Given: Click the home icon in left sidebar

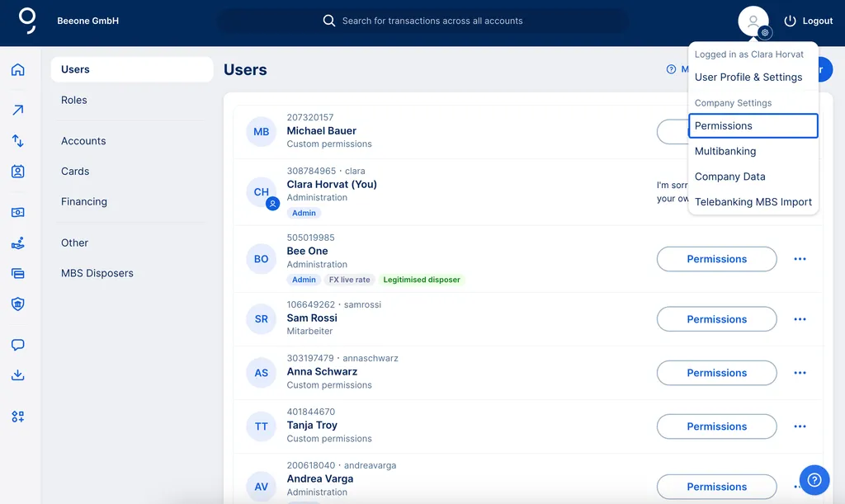Looking at the screenshot, I should 17,70.
